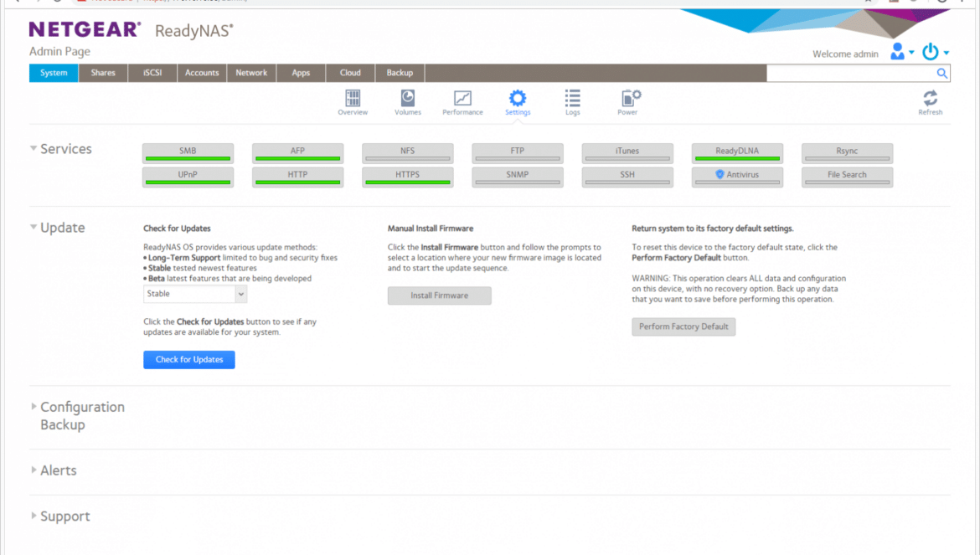Click into the search input field
The width and height of the screenshot is (980, 555).
pos(851,73)
